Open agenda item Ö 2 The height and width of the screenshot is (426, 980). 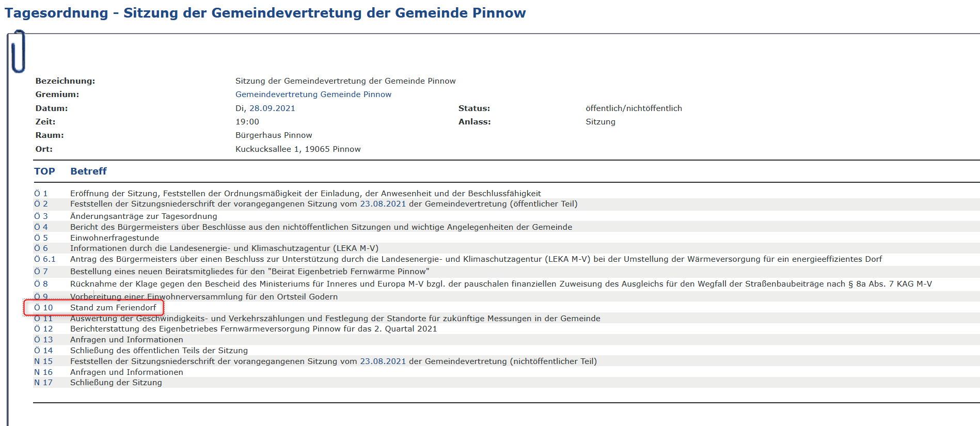pos(41,204)
